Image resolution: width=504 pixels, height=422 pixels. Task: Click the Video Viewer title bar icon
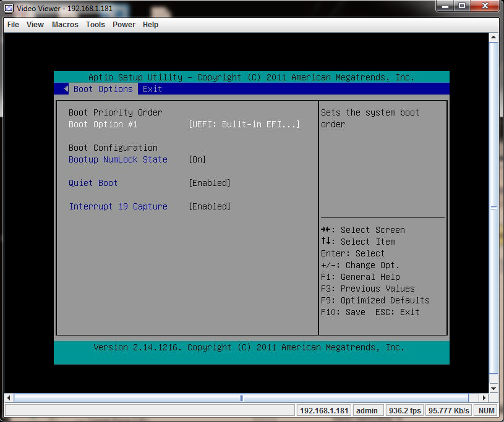click(9, 8)
